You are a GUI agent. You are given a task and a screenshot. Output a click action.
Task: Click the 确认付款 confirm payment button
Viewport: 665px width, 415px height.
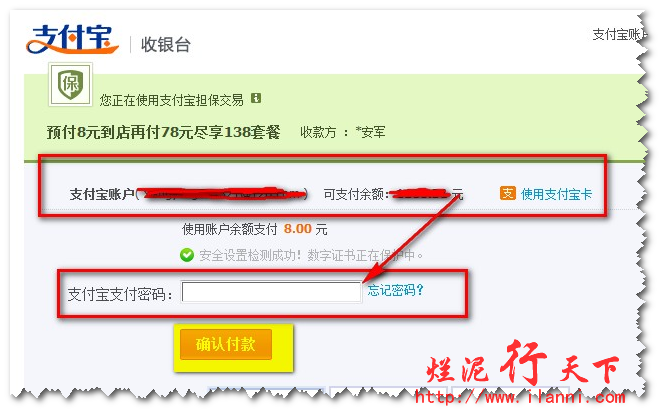click(226, 344)
